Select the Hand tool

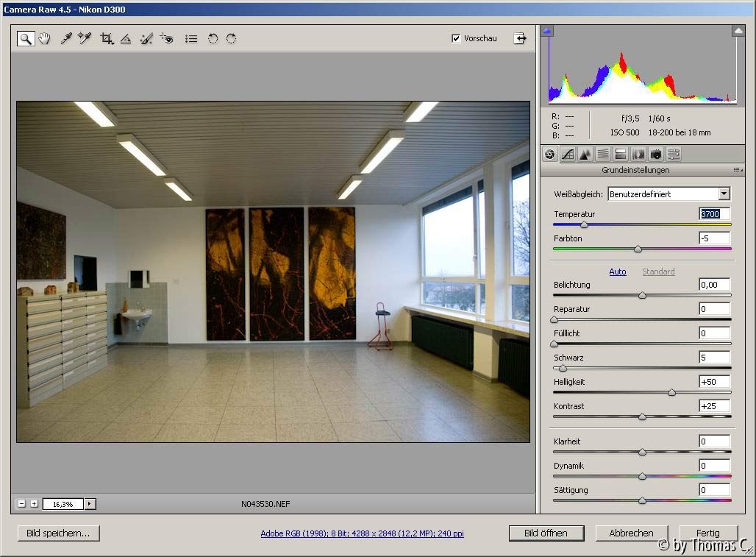(x=45, y=39)
